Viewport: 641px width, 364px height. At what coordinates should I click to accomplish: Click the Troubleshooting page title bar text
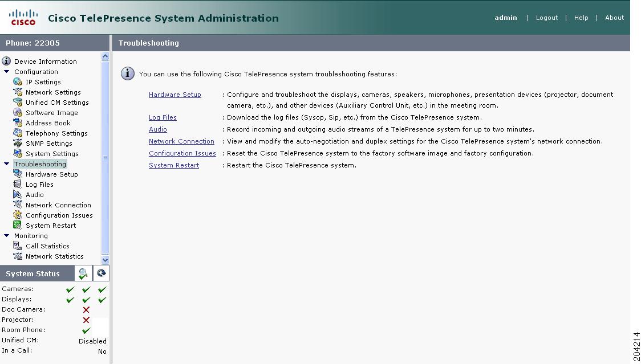coord(149,43)
